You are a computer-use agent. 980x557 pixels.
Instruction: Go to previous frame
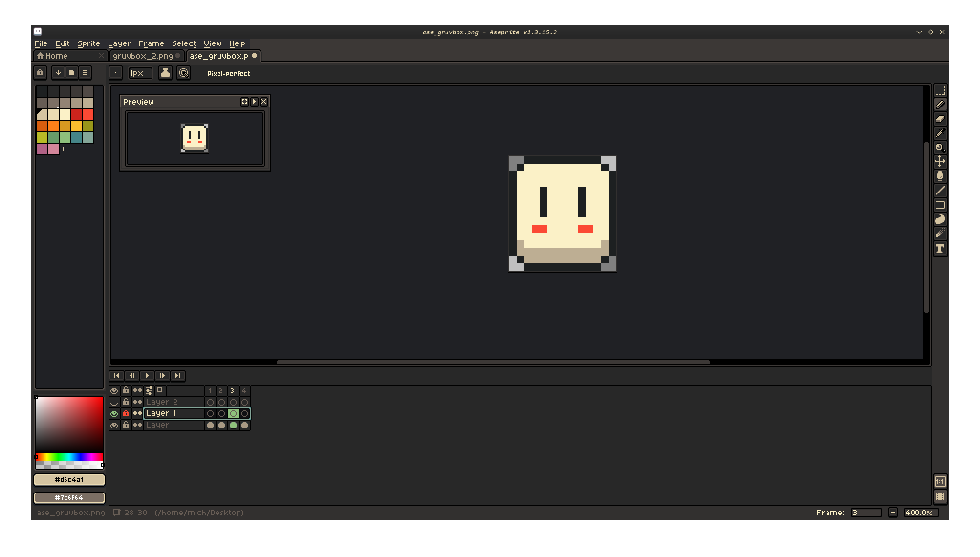pos(132,375)
